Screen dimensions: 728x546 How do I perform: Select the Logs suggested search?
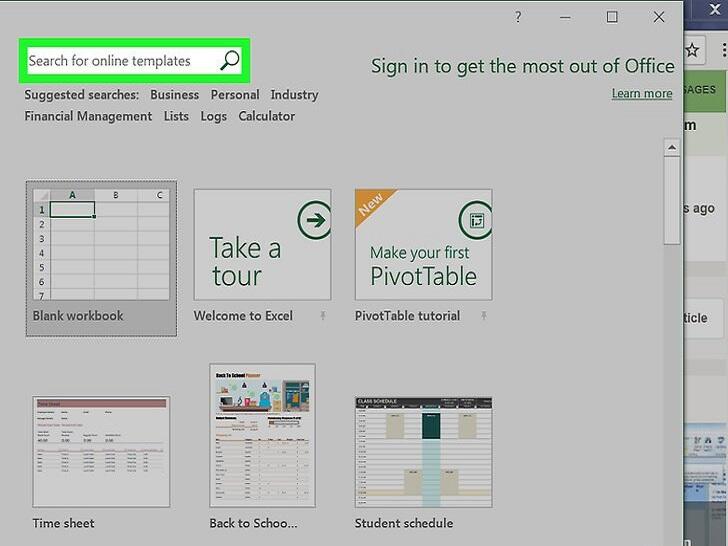[x=214, y=117]
